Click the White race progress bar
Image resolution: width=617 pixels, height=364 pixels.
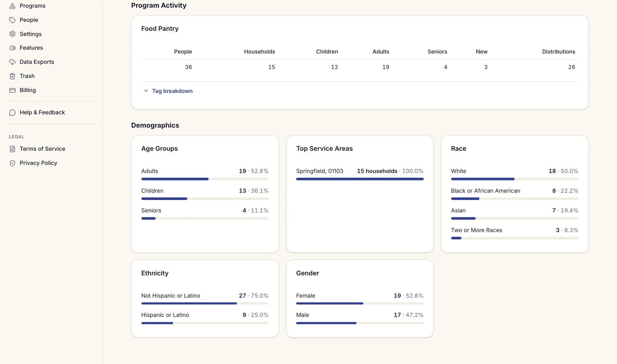pos(515,179)
